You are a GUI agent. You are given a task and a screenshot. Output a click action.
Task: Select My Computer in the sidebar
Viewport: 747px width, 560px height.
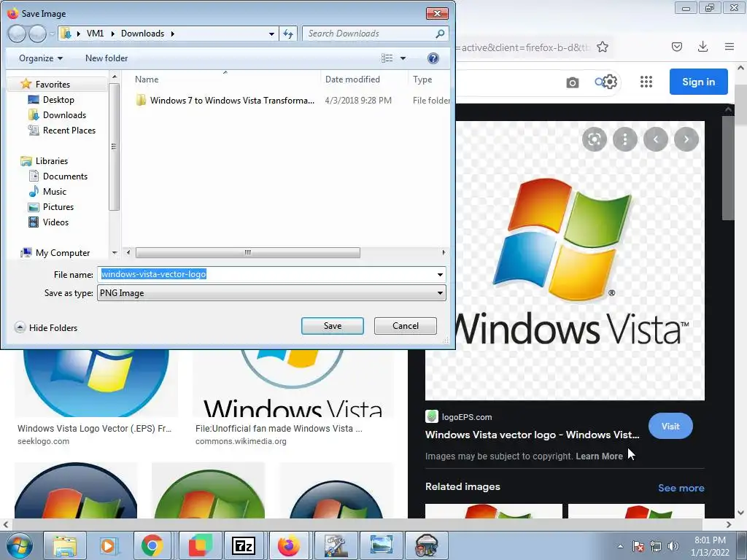pyautogui.click(x=63, y=253)
